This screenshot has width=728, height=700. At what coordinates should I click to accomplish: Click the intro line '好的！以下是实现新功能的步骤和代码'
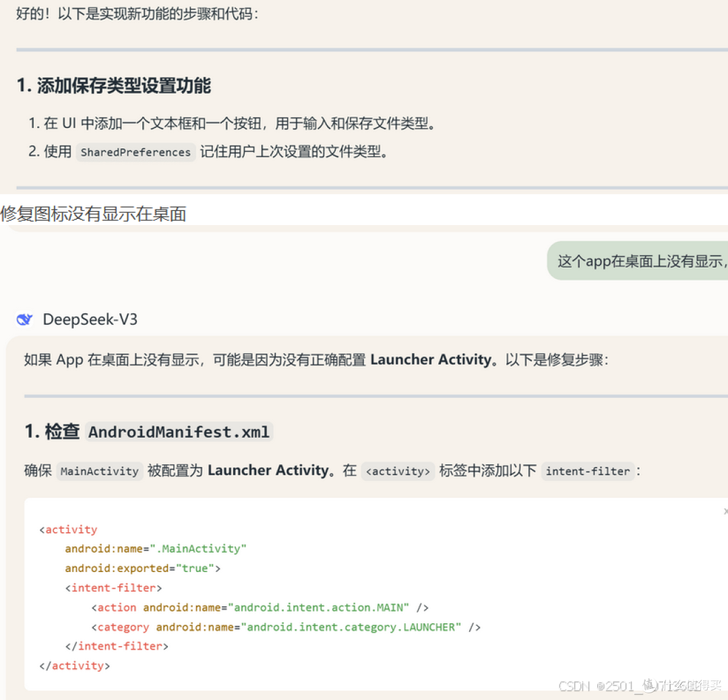137,13
